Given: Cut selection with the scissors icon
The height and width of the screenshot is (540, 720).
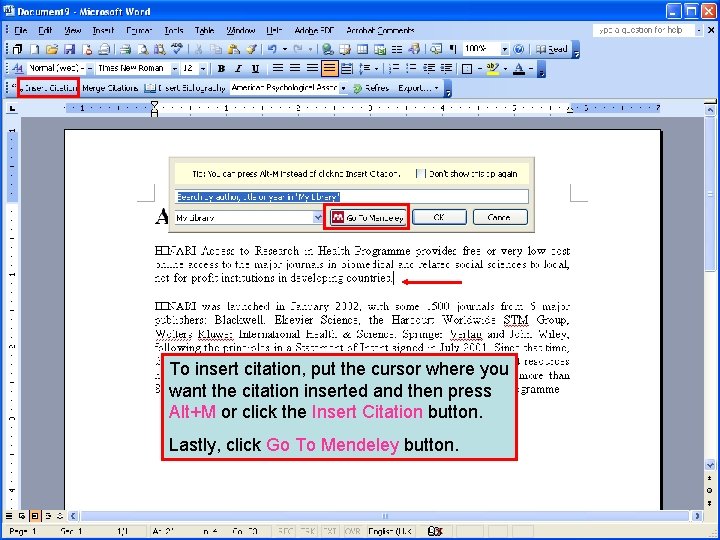Looking at the screenshot, I should click(x=198, y=49).
